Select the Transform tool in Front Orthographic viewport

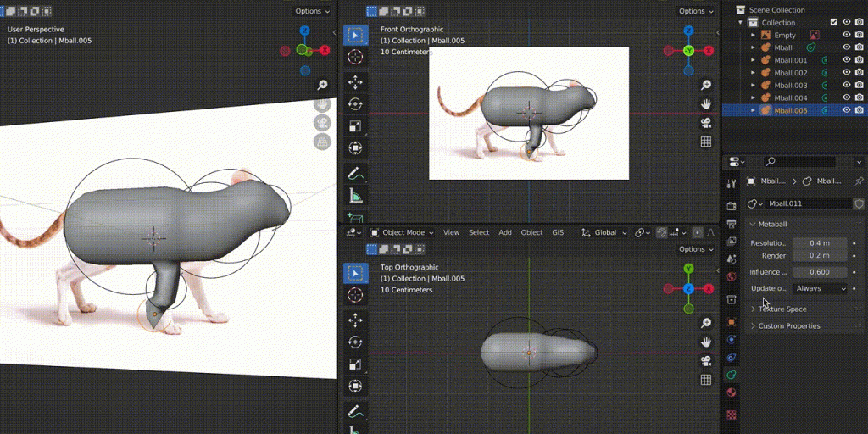click(x=355, y=147)
